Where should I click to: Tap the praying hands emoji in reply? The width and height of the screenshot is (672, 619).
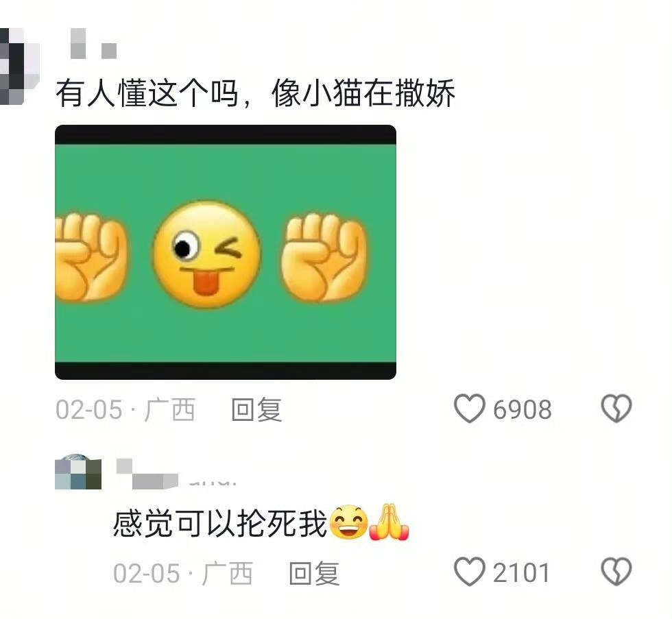pyautogui.click(x=389, y=522)
